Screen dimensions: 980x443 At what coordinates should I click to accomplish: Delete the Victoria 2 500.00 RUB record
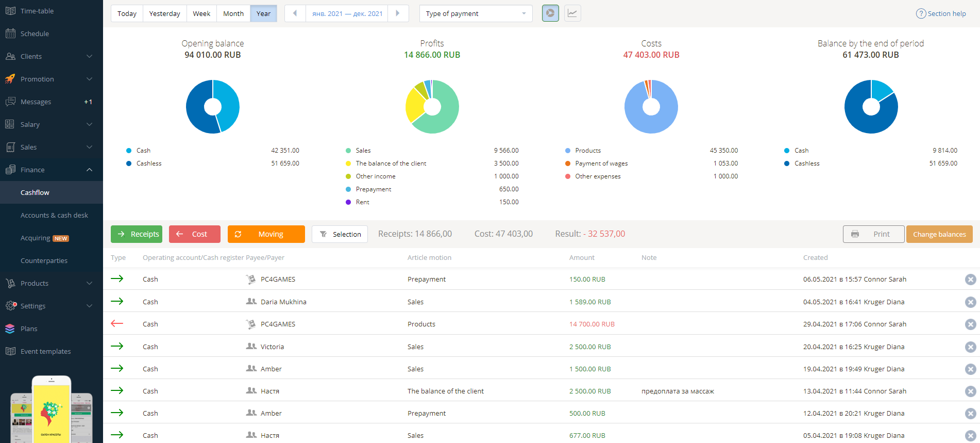[x=970, y=347]
